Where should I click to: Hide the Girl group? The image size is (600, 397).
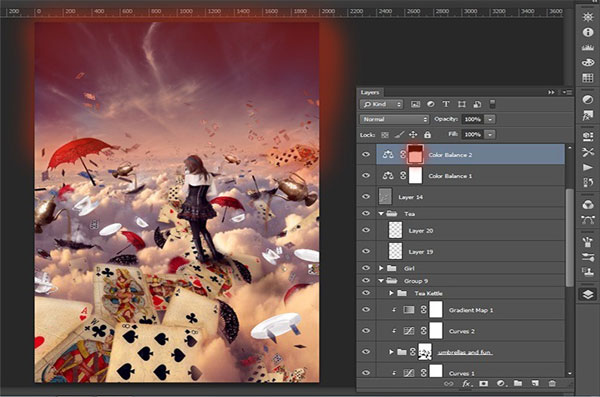pyautogui.click(x=366, y=268)
